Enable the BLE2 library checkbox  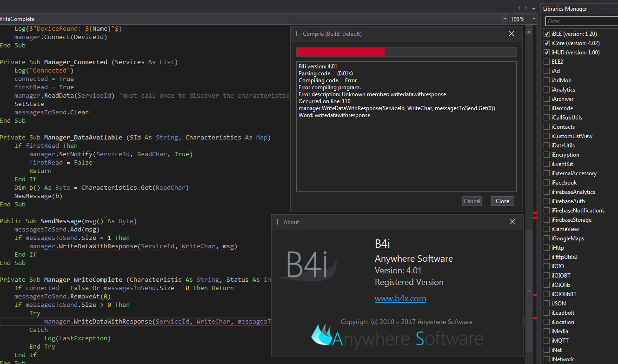click(x=547, y=62)
